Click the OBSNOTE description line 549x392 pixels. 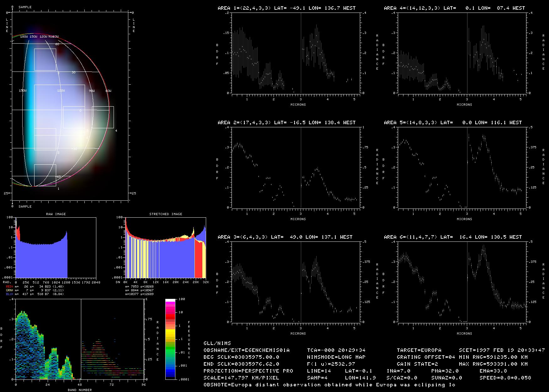point(329,384)
